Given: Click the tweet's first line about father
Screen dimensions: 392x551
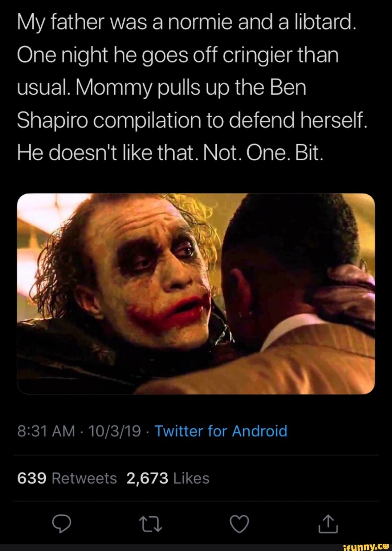Looking at the screenshot, I should [x=185, y=23].
